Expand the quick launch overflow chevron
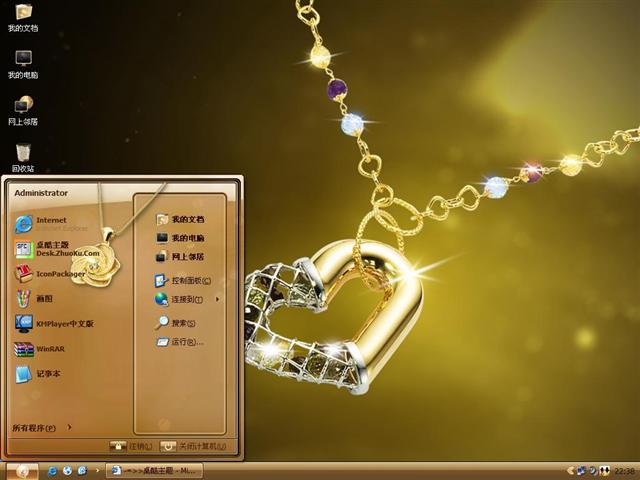640x480 pixels. point(97,471)
